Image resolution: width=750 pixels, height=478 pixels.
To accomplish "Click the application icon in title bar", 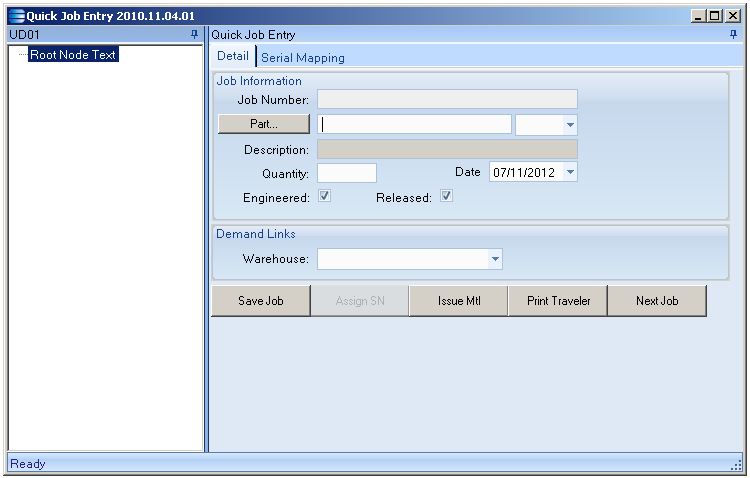I will click(x=15, y=16).
